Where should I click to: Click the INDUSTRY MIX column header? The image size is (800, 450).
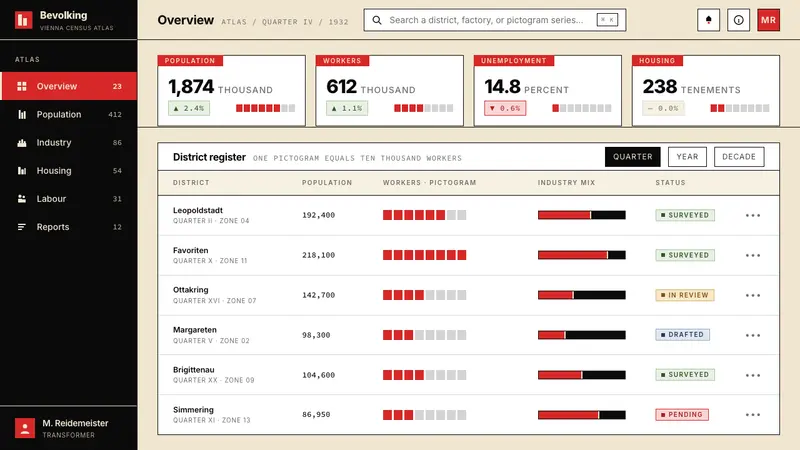(x=566, y=183)
